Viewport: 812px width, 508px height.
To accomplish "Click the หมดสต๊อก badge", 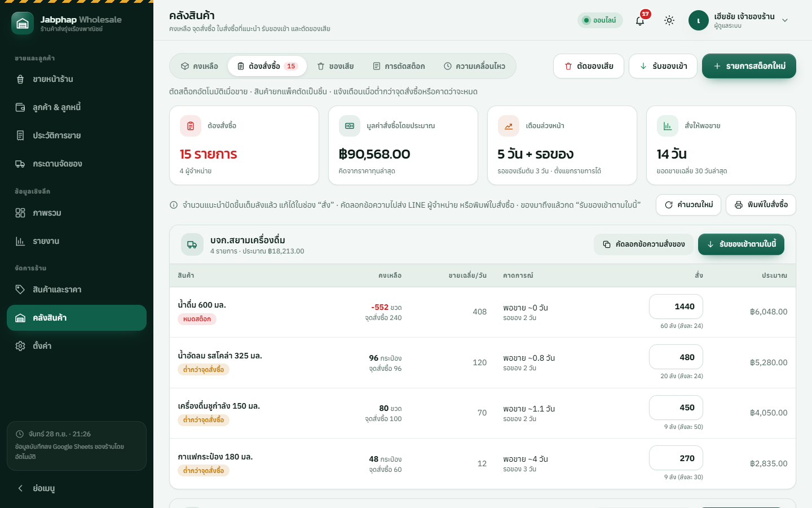I will (x=197, y=319).
